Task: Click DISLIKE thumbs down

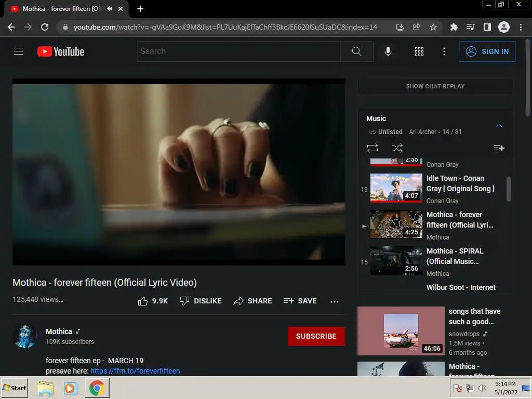Action: pyautogui.click(x=201, y=301)
